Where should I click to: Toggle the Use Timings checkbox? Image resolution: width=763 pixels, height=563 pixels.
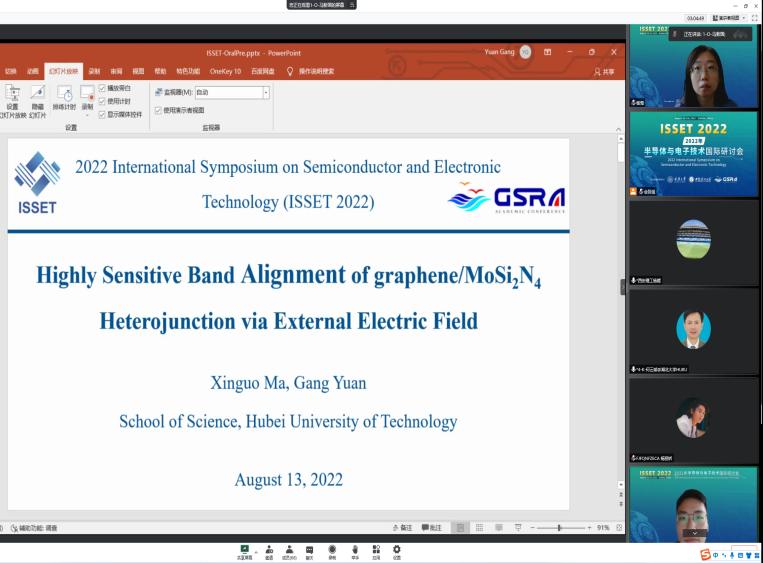[x=103, y=101]
